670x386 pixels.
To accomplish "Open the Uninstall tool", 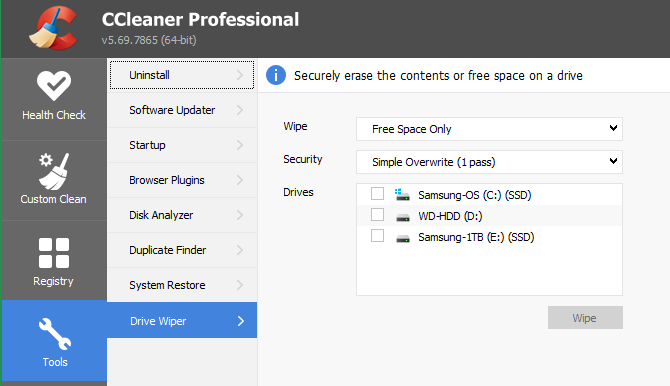I will [x=182, y=75].
